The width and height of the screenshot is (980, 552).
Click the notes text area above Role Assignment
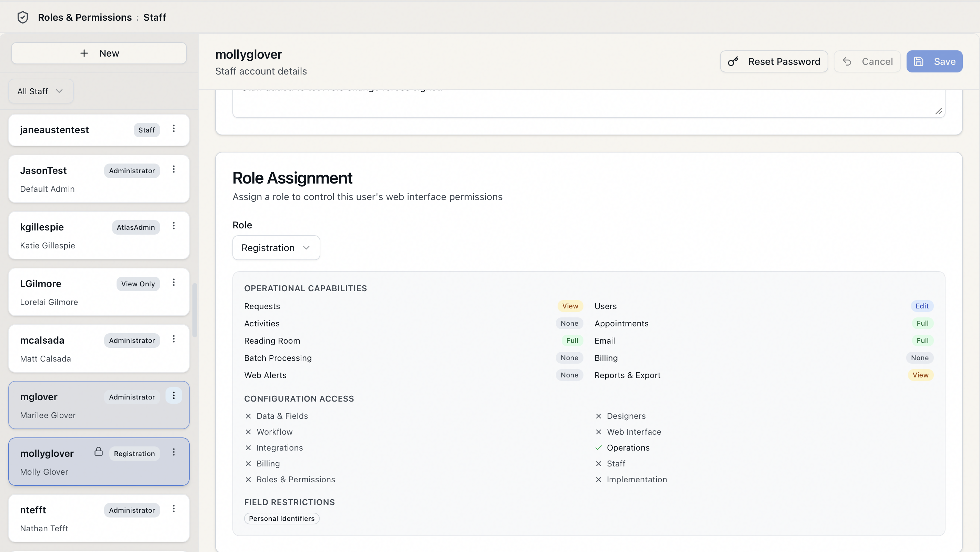(x=589, y=103)
